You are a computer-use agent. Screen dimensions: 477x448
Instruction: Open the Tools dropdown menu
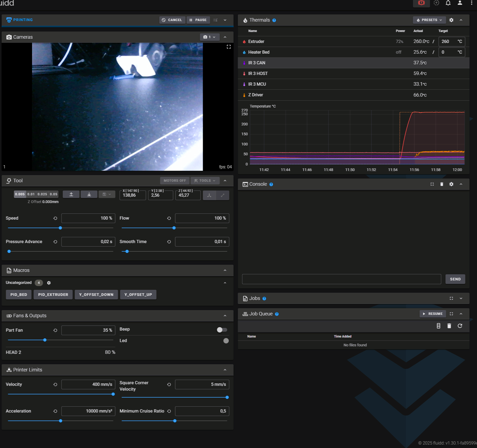click(x=205, y=181)
